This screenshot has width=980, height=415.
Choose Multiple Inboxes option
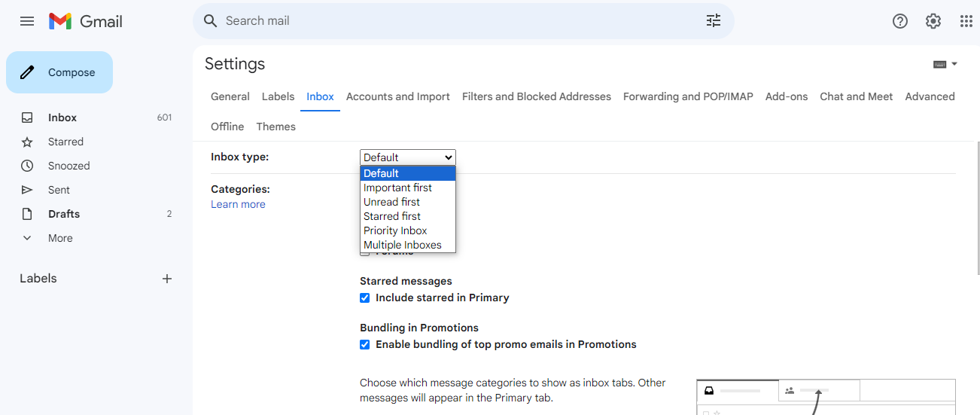coord(408,245)
